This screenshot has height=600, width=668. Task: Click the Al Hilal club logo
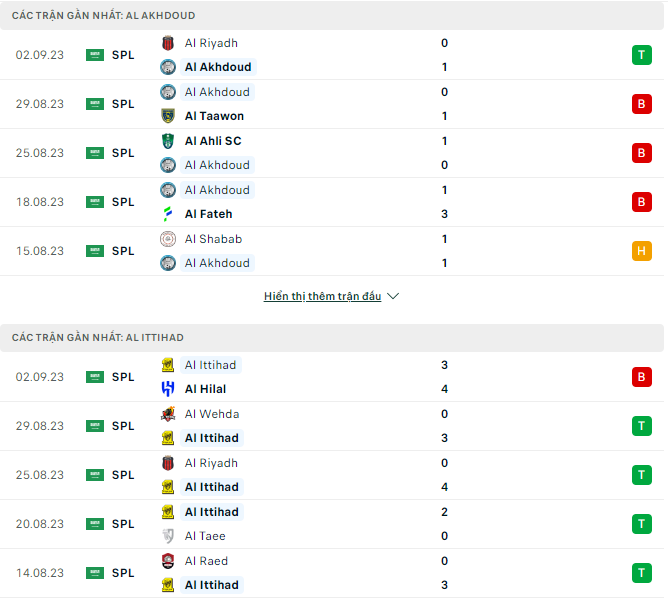[x=168, y=389]
